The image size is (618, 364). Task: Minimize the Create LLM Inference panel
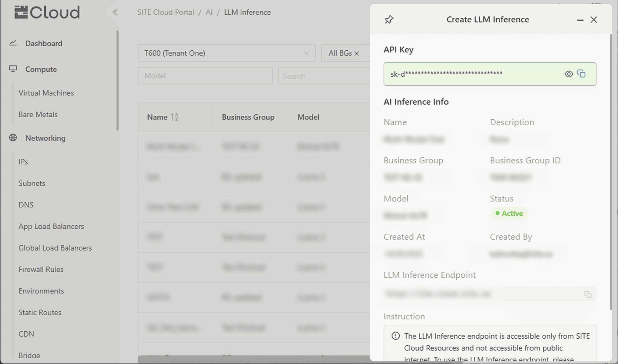point(580,20)
